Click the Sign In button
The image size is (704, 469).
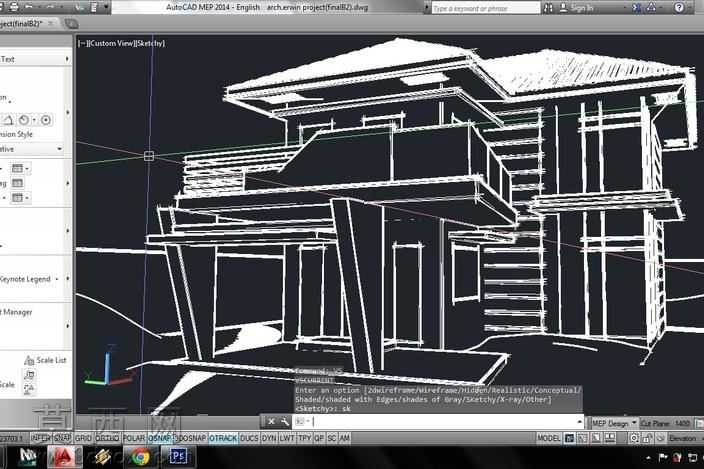pos(576,8)
